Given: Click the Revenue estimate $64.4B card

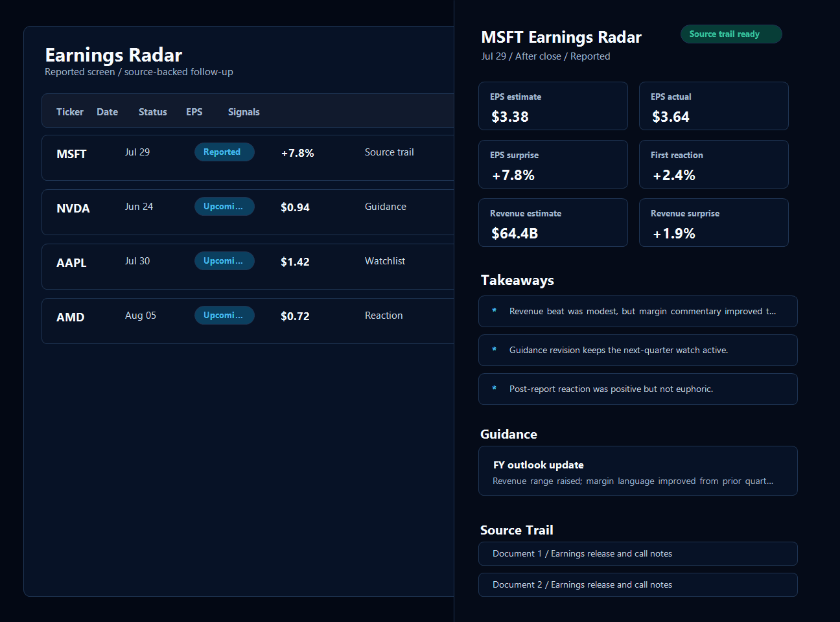Looking at the screenshot, I should click(x=553, y=222).
